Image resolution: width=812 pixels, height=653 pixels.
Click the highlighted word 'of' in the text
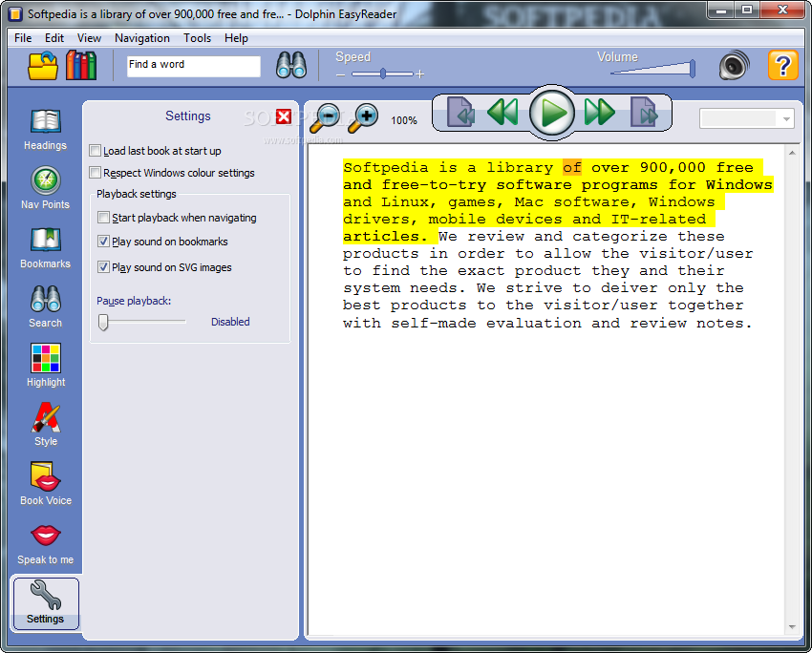click(572, 168)
